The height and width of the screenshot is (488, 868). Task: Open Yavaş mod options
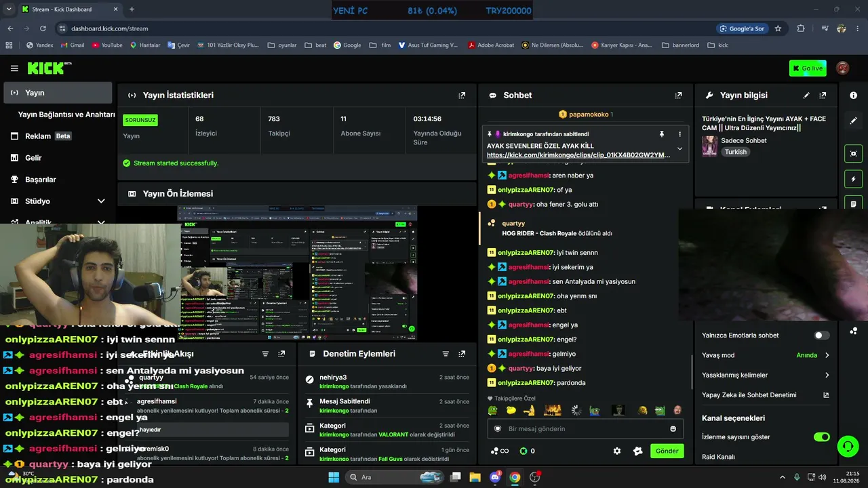click(766, 355)
